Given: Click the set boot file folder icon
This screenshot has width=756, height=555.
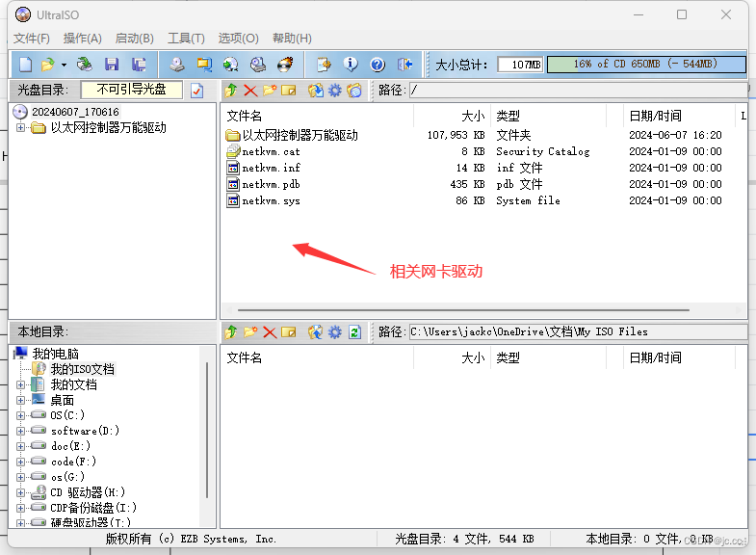Looking at the screenshot, I should tap(353, 91).
